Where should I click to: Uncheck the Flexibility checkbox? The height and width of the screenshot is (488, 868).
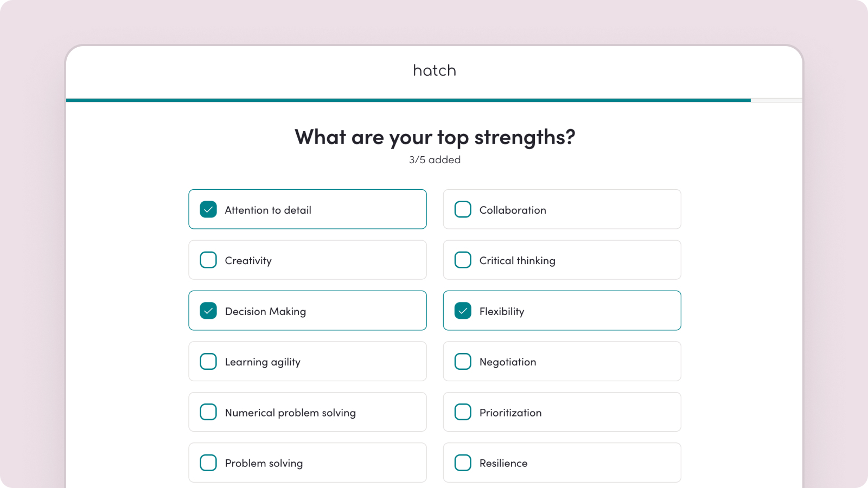(x=463, y=311)
